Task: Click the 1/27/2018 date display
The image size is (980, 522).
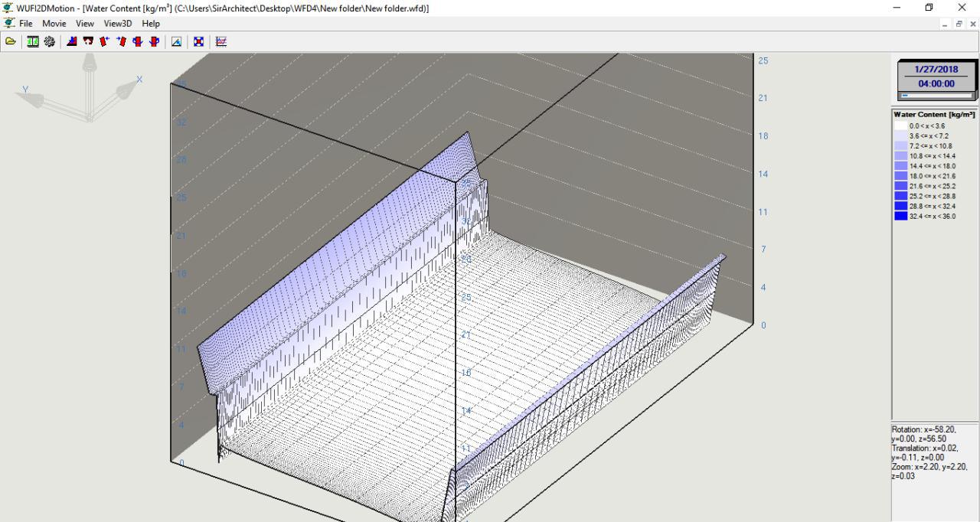Action: (x=936, y=70)
